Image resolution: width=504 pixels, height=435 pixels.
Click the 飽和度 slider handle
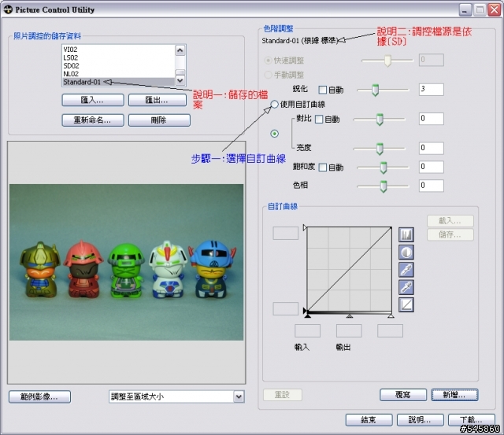point(384,168)
